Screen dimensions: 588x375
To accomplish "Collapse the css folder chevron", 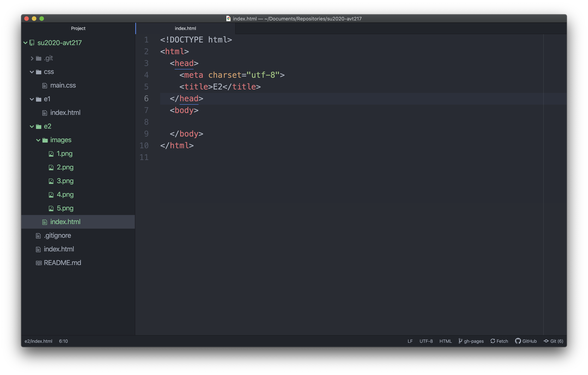I will coord(32,72).
